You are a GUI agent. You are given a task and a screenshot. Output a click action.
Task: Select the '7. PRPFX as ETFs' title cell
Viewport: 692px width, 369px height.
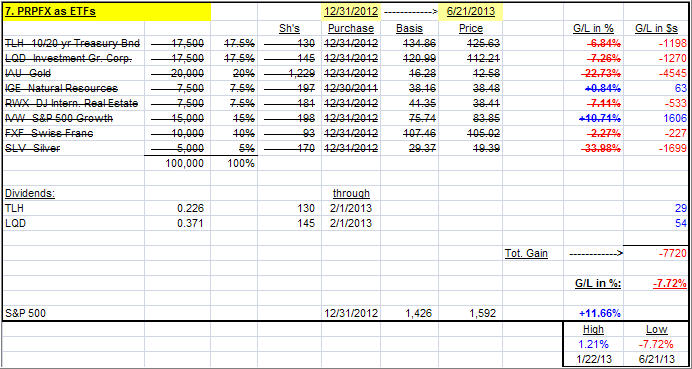pyautogui.click(x=107, y=12)
